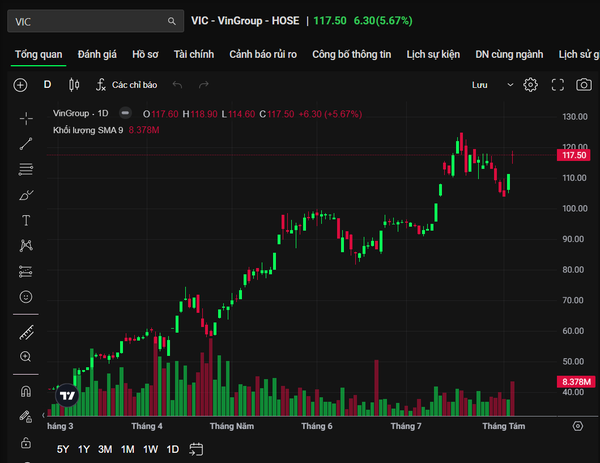
Task: Open the Tổng quan tab
Action: 38,54
